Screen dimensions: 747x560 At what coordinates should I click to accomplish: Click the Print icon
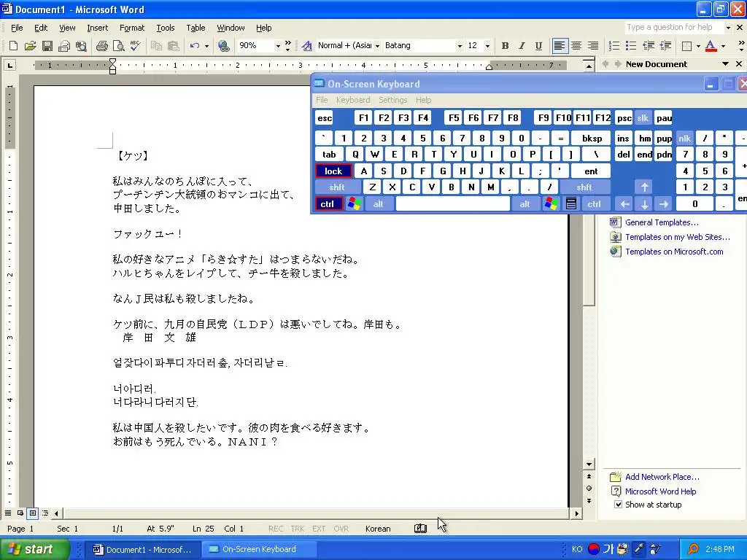coord(101,46)
